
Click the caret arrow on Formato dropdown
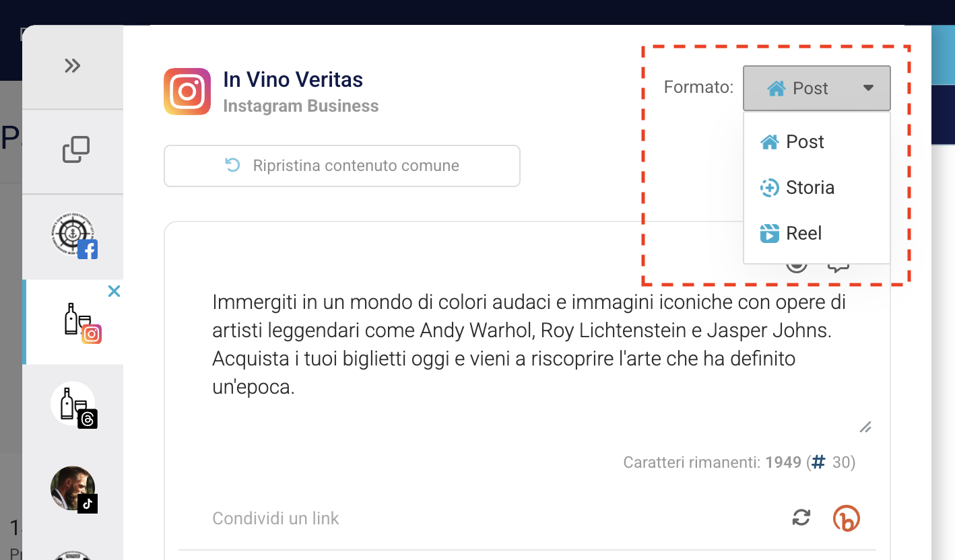pyautogui.click(x=868, y=88)
